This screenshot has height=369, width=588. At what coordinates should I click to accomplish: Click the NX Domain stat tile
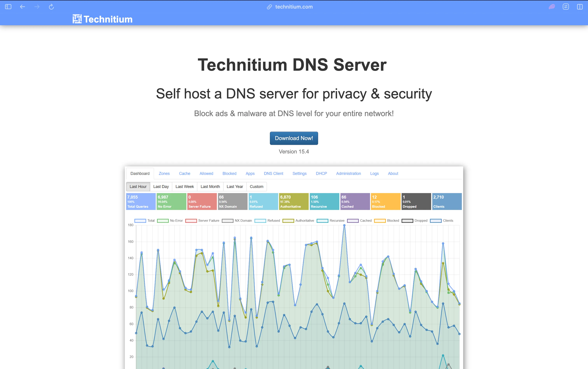click(233, 201)
